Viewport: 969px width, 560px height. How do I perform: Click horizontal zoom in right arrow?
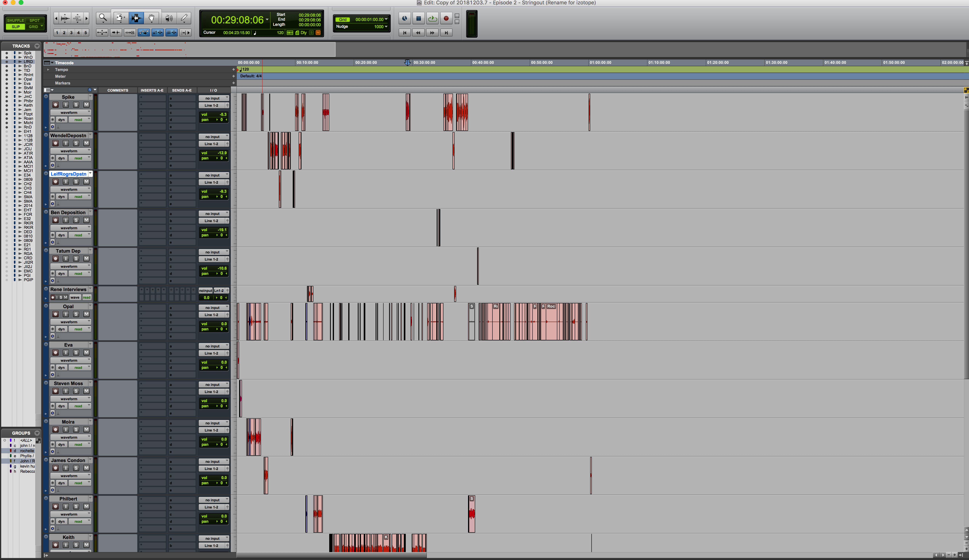86,18
